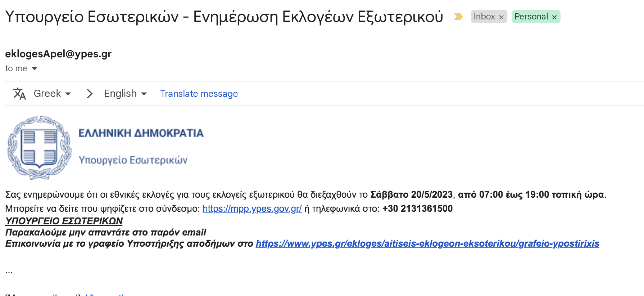Remove the Personal label with its x
Viewport: 644px width, 296px height.
(x=554, y=17)
